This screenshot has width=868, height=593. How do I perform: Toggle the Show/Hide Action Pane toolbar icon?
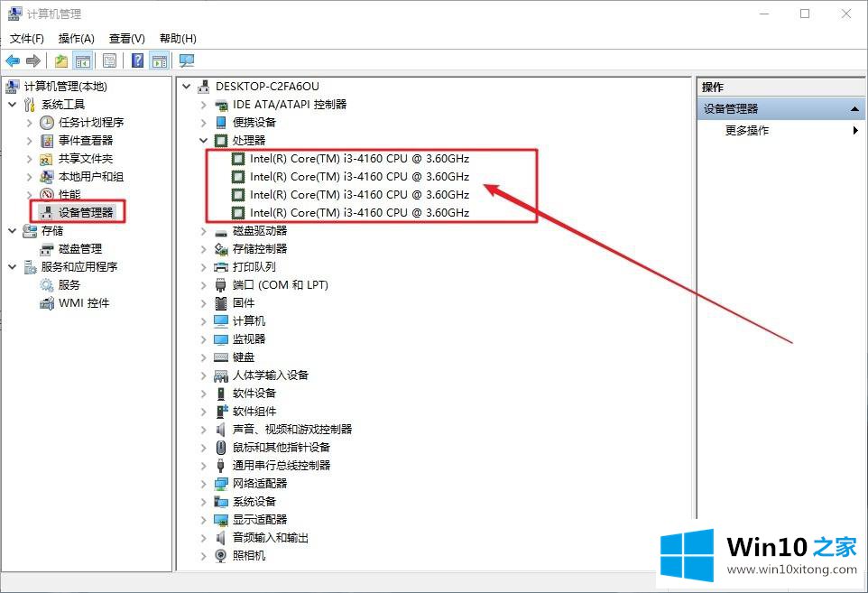point(160,60)
